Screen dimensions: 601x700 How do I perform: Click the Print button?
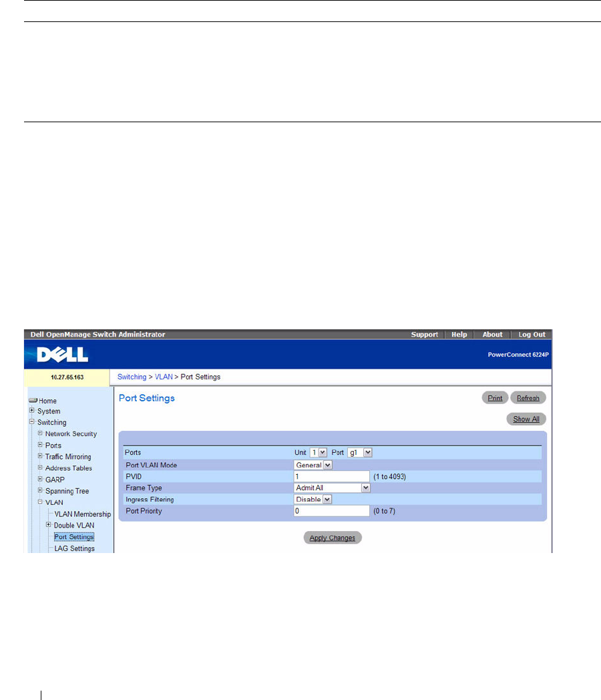(495, 398)
